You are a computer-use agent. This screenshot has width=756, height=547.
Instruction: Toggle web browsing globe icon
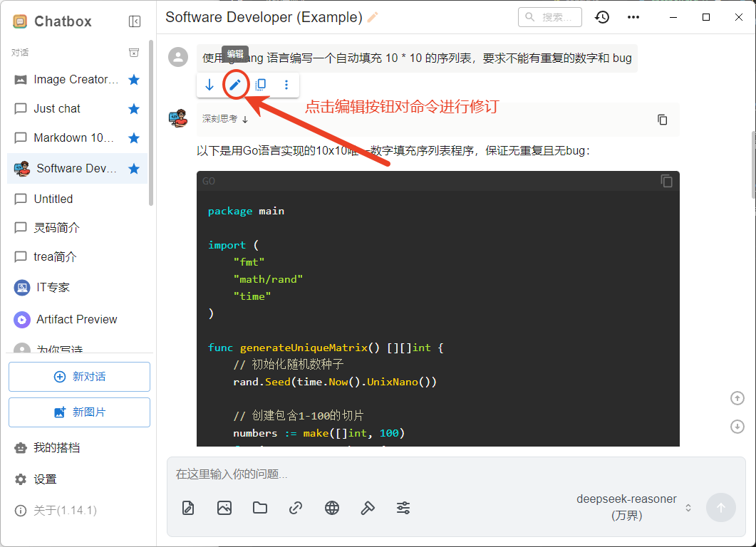[331, 508]
